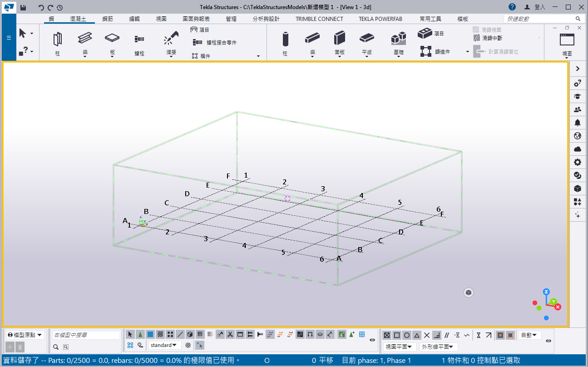The width and height of the screenshot is (588, 367).
Task: Select the concrete panel (面板) tool
Action: [340, 39]
